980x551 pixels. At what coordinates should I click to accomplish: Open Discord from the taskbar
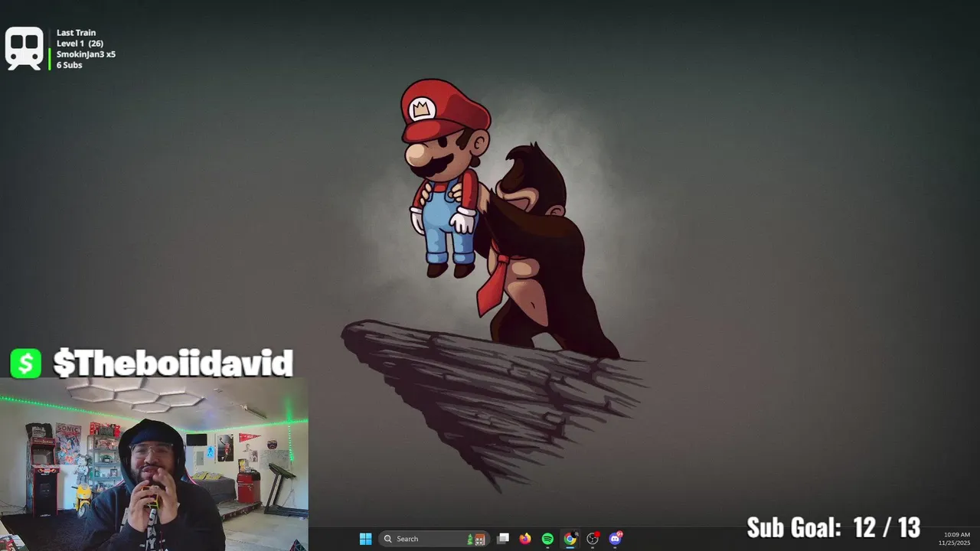click(x=615, y=539)
